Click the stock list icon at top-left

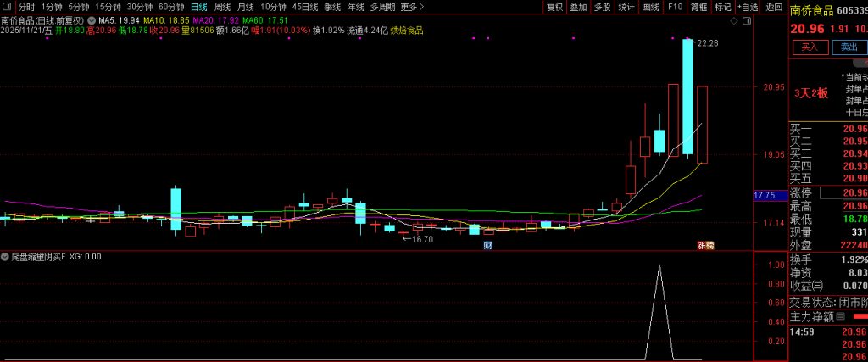tap(8, 7)
